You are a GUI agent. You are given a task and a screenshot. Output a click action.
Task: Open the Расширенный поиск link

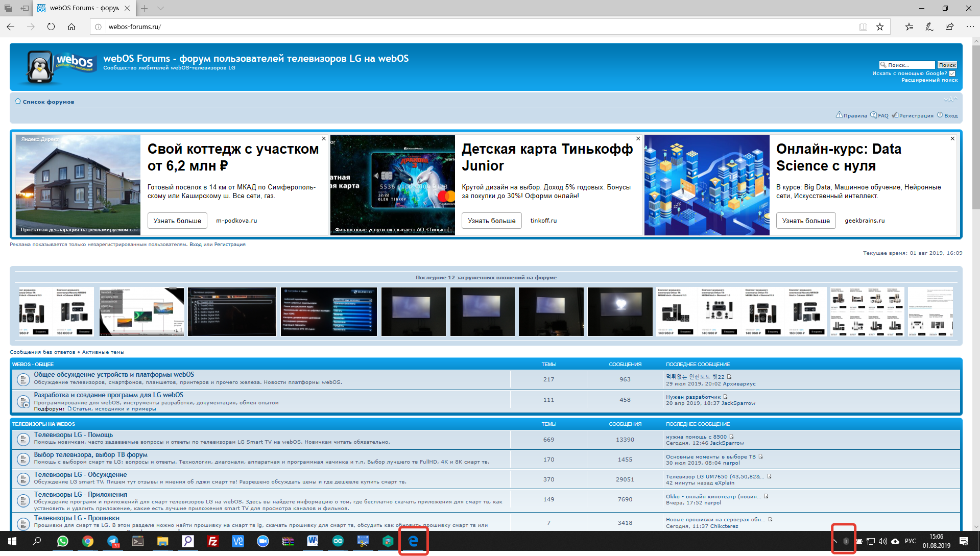[x=929, y=80]
